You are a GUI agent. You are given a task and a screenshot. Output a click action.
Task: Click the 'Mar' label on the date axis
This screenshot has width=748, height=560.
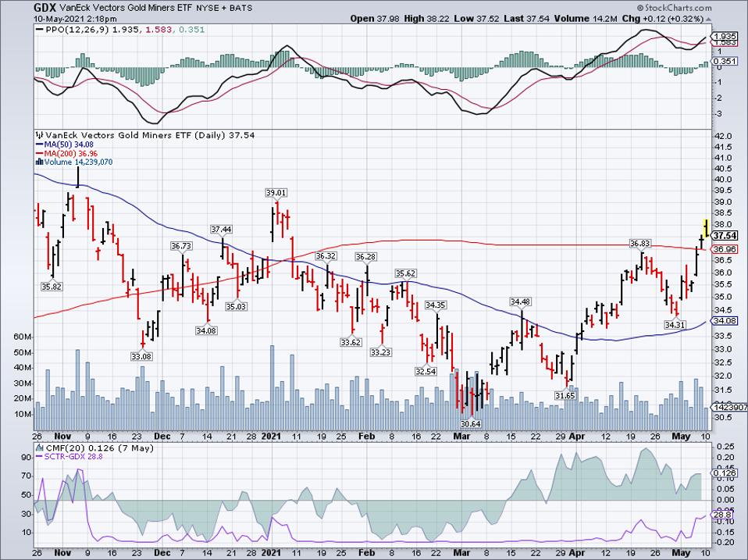point(461,436)
